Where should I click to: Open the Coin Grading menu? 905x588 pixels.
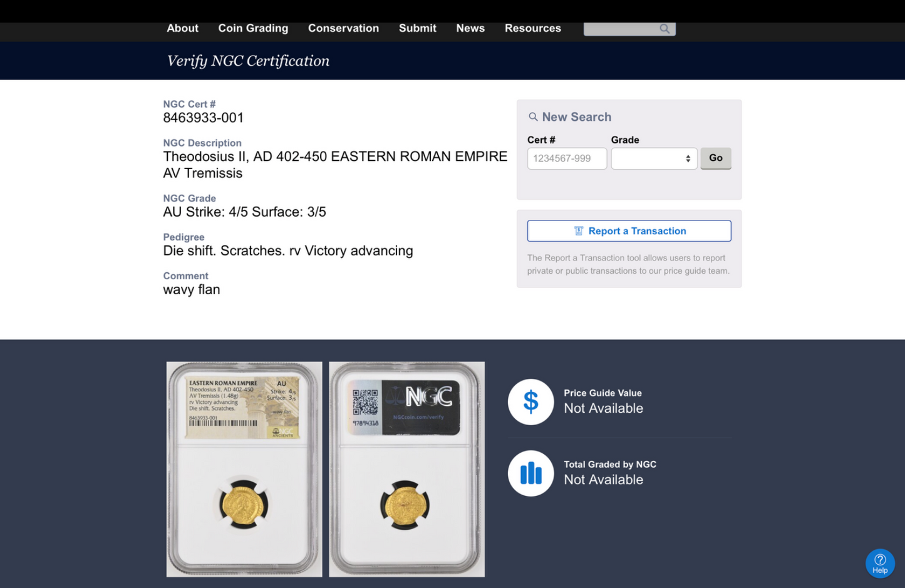pyautogui.click(x=253, y=28)
